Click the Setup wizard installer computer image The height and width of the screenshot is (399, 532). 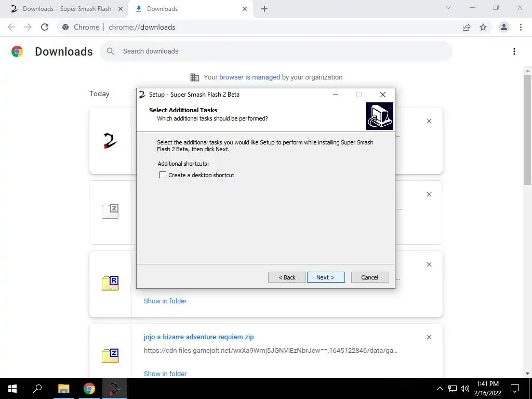coord(379,116)
